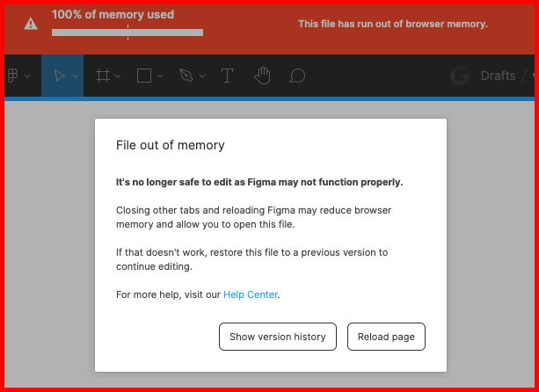Expand the Move tool options chevron
Viewport: 539px width, 392px height.
tap(76, 76)
